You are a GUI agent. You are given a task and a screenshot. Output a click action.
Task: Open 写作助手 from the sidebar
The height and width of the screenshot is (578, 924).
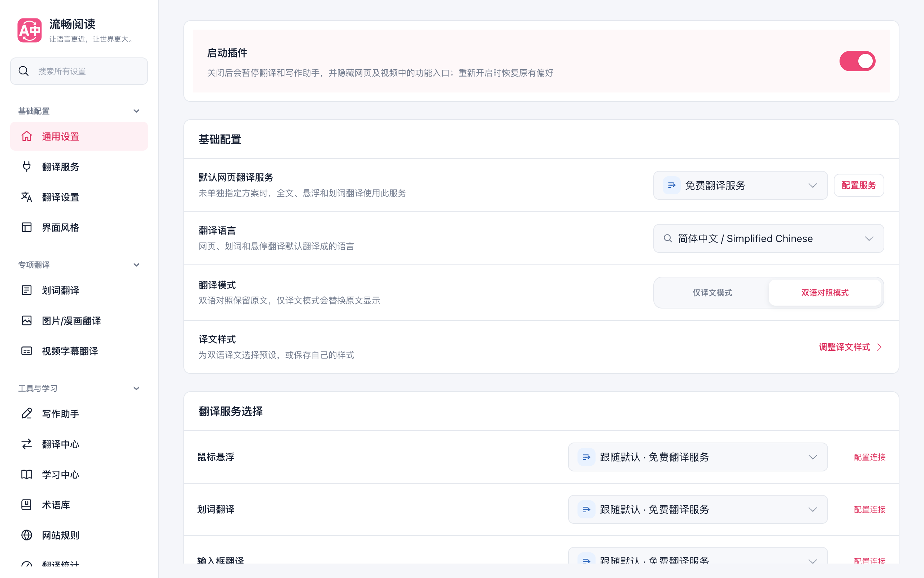click(x=79, y=414)
